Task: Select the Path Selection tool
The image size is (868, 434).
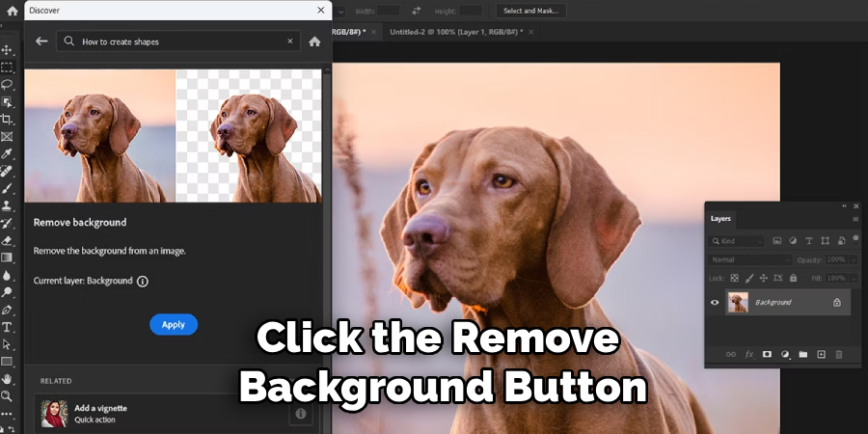Action: click(7, 343)
